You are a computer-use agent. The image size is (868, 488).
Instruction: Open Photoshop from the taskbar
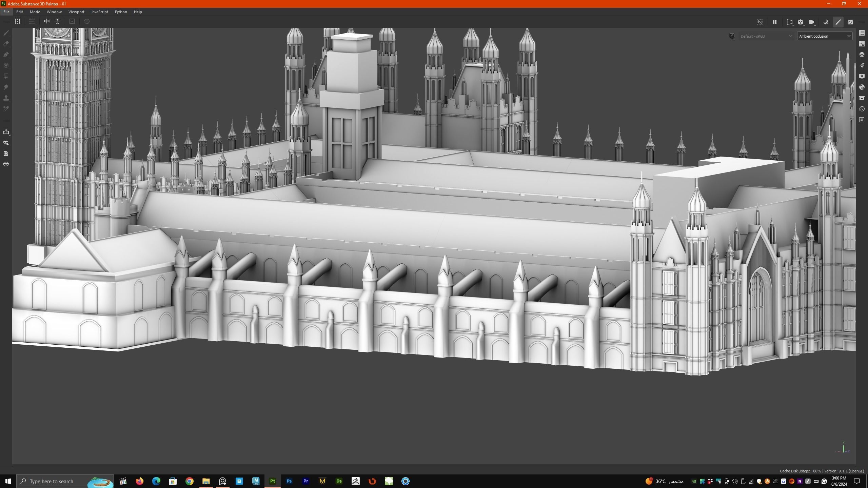(289, 481)
